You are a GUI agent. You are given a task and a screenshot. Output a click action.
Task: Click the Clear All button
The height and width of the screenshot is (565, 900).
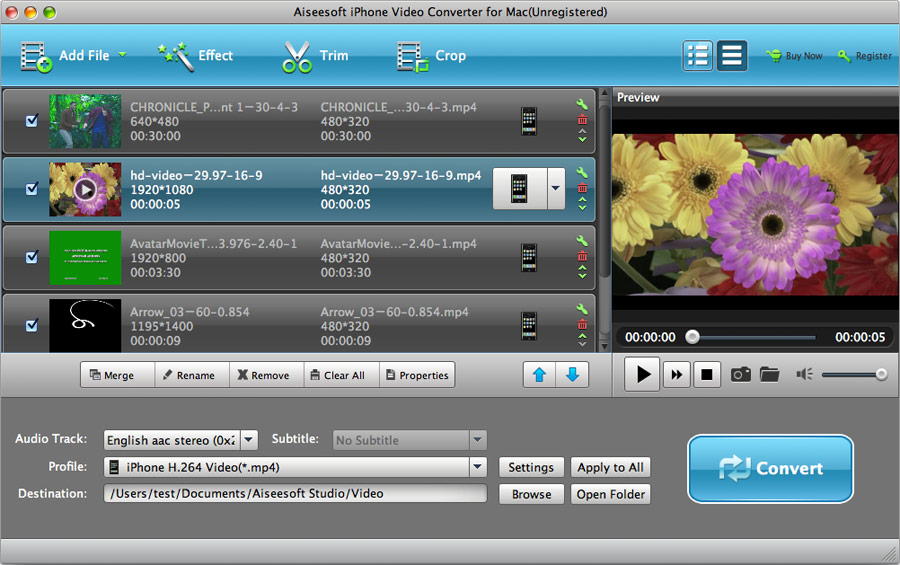[342, 375]
